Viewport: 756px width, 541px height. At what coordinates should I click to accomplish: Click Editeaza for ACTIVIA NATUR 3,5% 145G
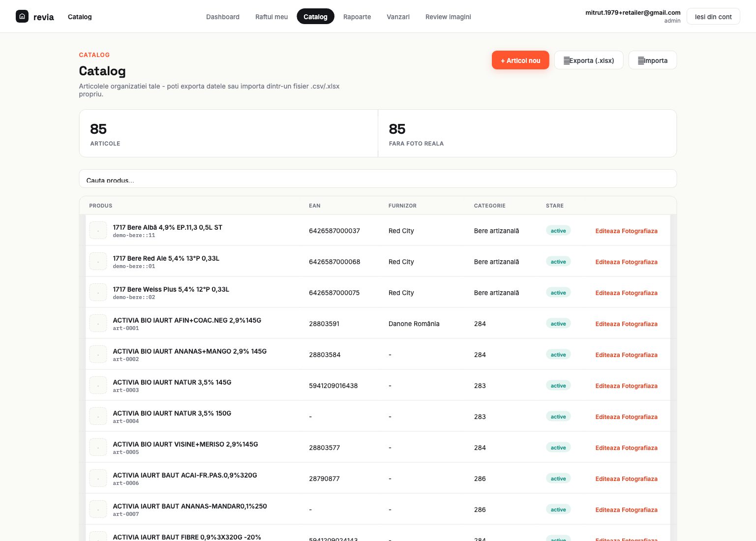point(607,386)
